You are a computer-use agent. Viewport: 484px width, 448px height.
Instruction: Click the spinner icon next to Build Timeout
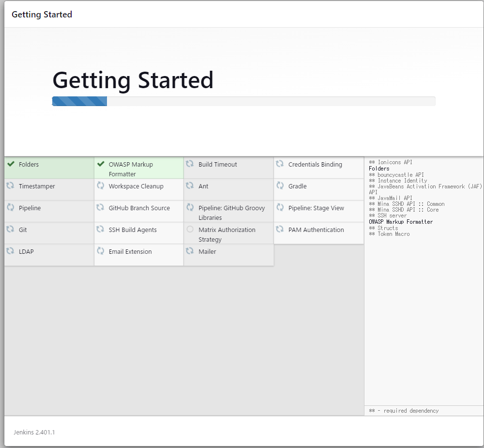pyautogui.click(x=190, y=164)
